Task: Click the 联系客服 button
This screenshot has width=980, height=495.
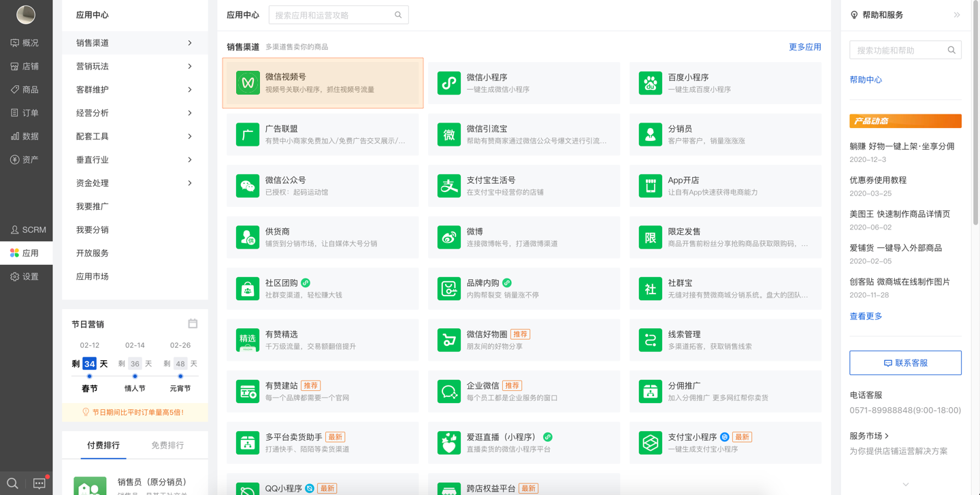Action: point(905,363)
